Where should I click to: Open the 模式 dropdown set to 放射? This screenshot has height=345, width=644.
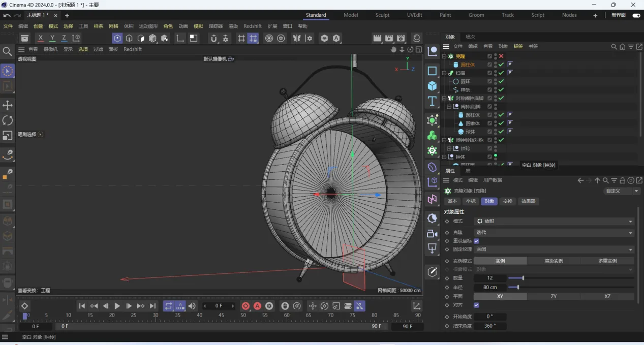554,222
